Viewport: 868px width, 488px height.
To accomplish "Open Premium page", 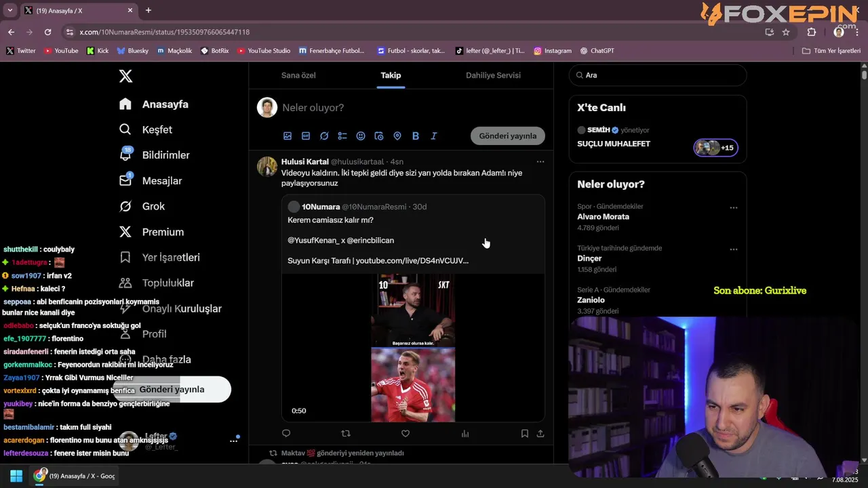I will [151, 232].
